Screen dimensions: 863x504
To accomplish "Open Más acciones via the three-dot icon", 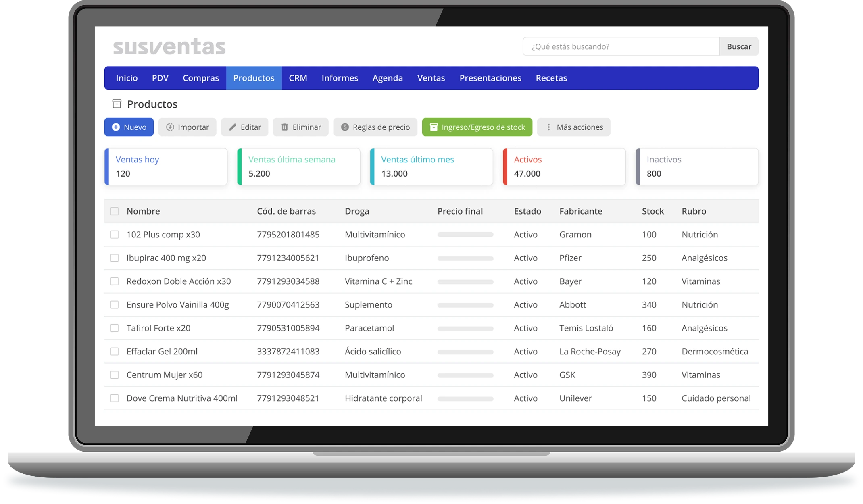I will 549,127.
